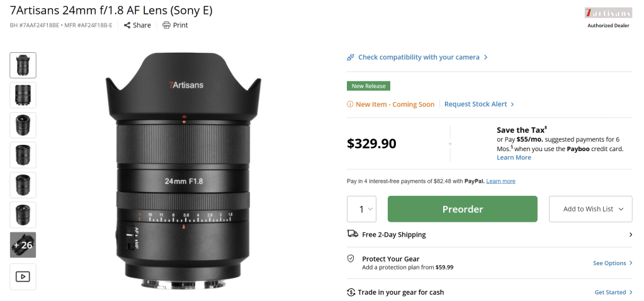Screen dimensions: 644x301
Task: Expand Free 2-Day Shipping details
Action: (631, 235)
